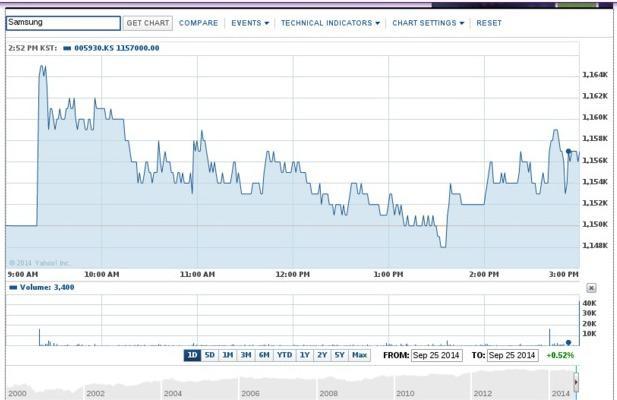Click the timeline range slider handle
This screenshot has width=617, height=400.
[x=576, y=382]
